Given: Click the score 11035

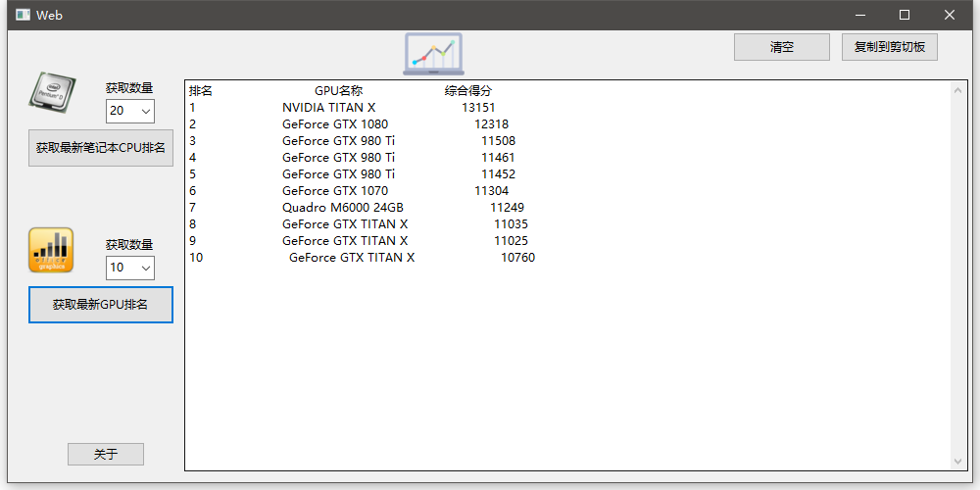Looking at the screenshot, I should pos(511,223).
